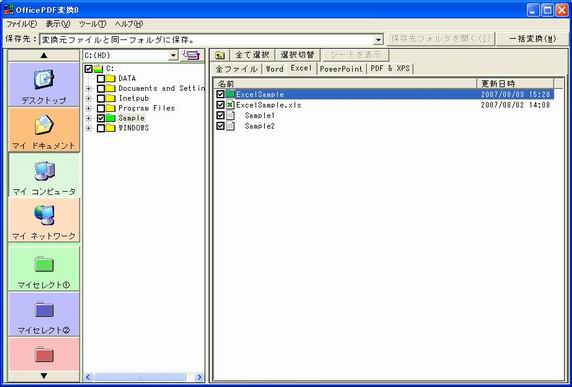Open the Desktop shortcut icon
Viewport: 572px width, 387px height.
pos(44,79)
